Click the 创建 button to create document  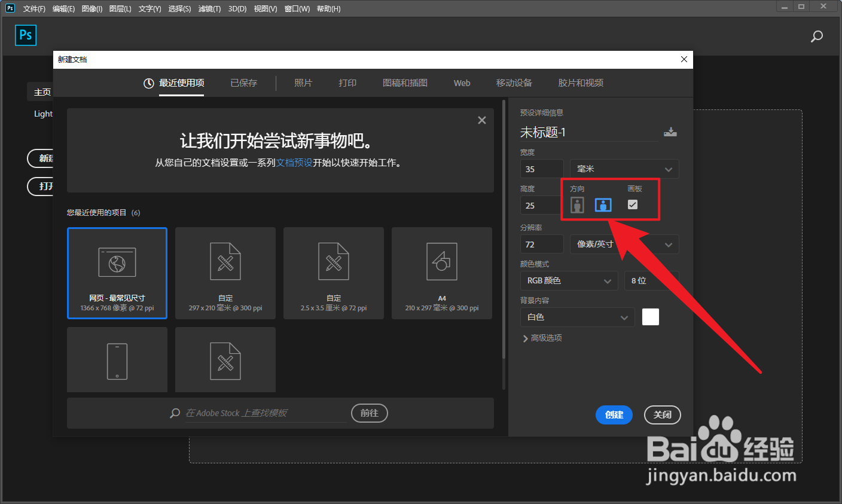pos(614,414)
